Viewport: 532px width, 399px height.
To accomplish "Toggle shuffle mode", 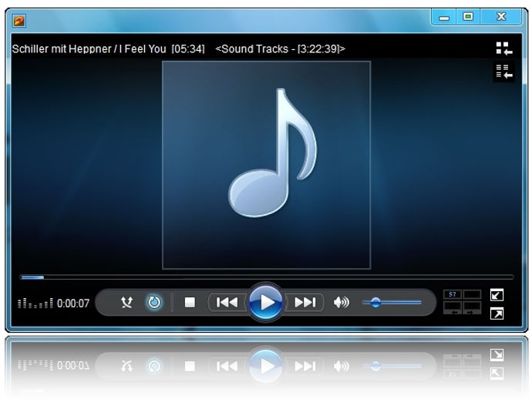I will click(x=126, y=302).
